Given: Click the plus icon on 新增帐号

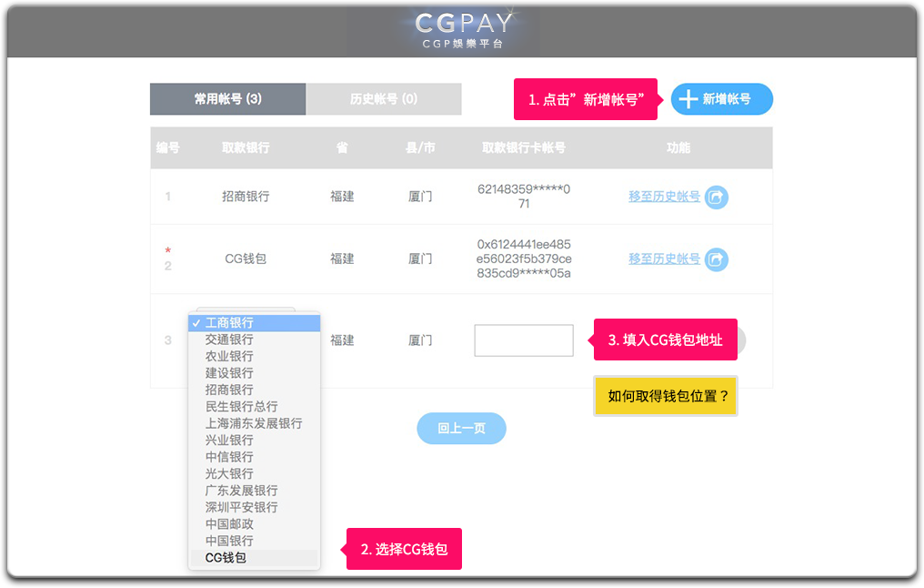Looking at the screenshot, I should [689, 99].
